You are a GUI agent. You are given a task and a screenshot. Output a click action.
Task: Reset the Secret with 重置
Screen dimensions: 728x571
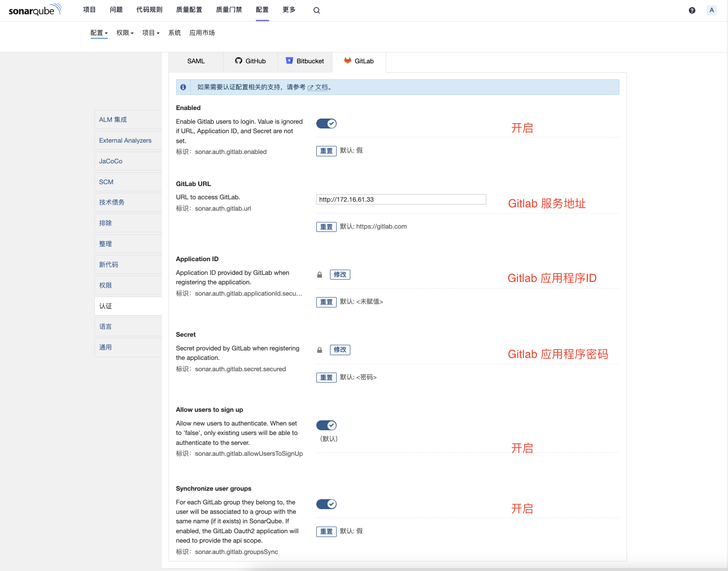tap(326, 378)
